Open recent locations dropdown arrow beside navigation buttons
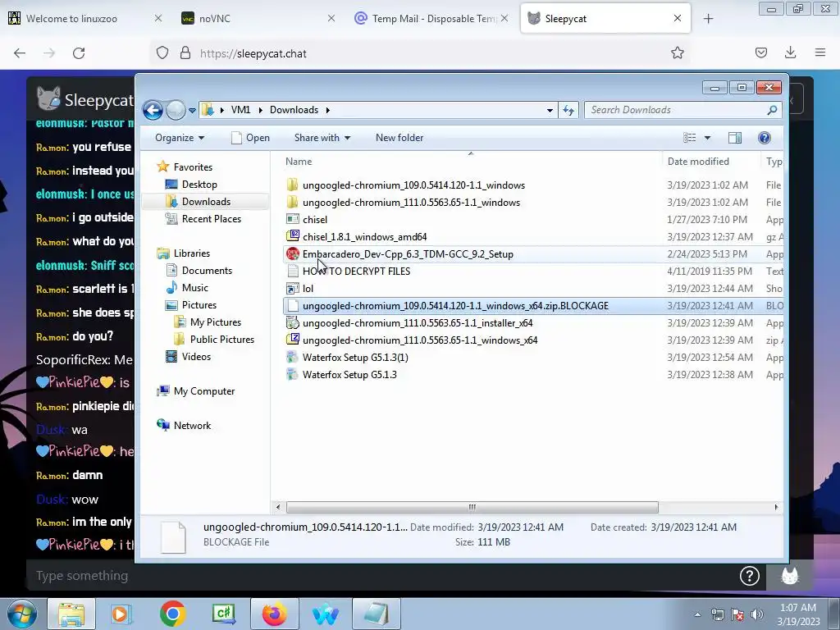The width and height of the screenshot is (840, 630). tap(192, 111)
